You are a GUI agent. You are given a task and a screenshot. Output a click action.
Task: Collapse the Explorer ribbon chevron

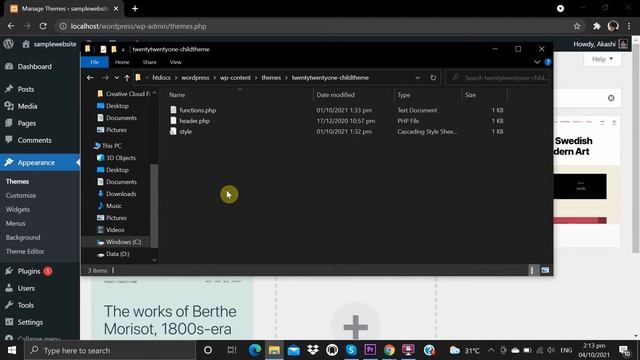(537, 62)
